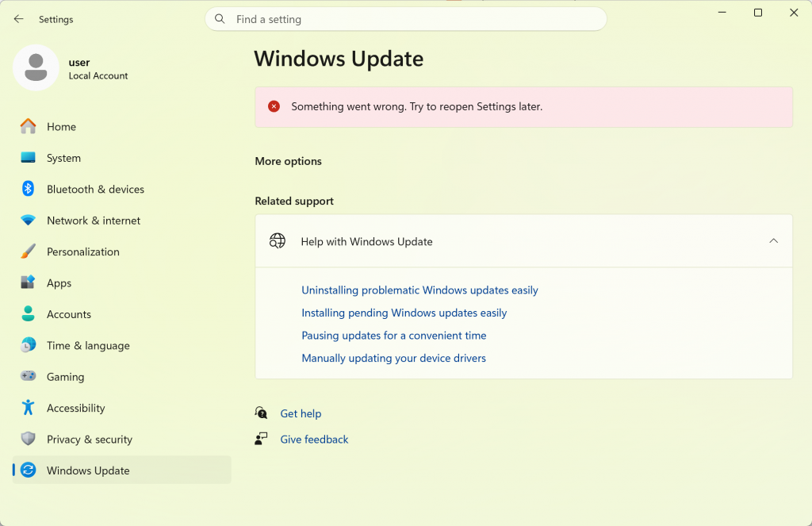Close the Settings window
The width and height of the screenshot is (812, 526).
793,13
